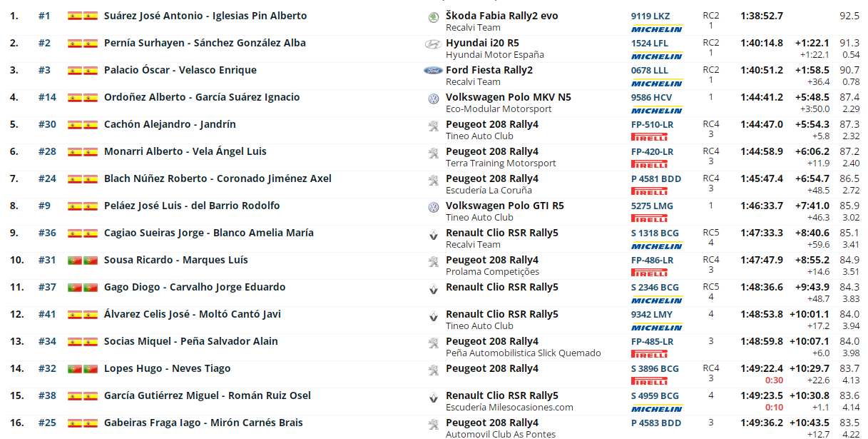The height and width of the screenshot is (439, 868).
Task: Click the plate number FP-420-LR
Action: (652, 151)
